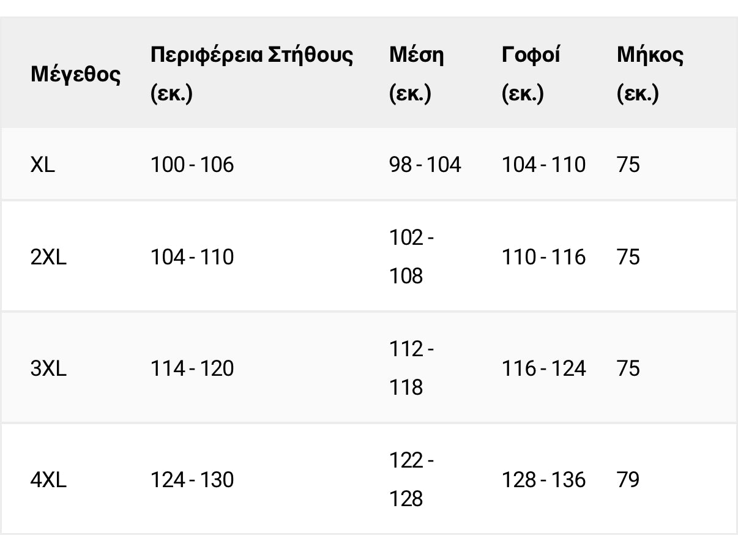Screen dimensions: 738x560
Task: Click the 114 - 120 chest value
Action: tap(192, 368)
